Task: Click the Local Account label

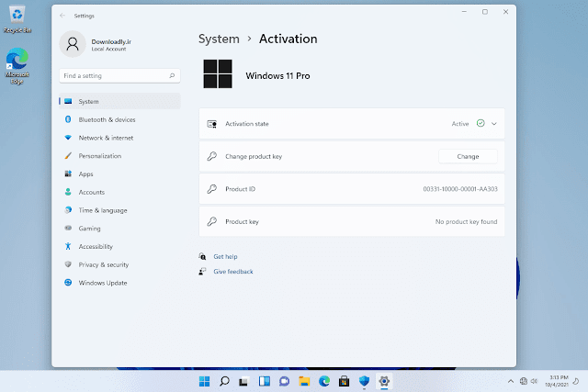Action: click(108, 49)
